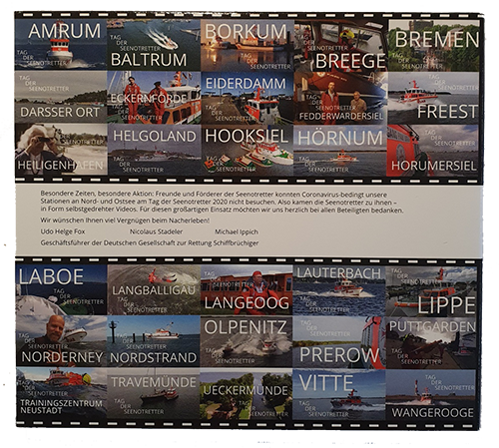The height and width of the screenshot is (448, 499).
Task: Select the WANGEROOGE thumbnail
Action: 431,394
